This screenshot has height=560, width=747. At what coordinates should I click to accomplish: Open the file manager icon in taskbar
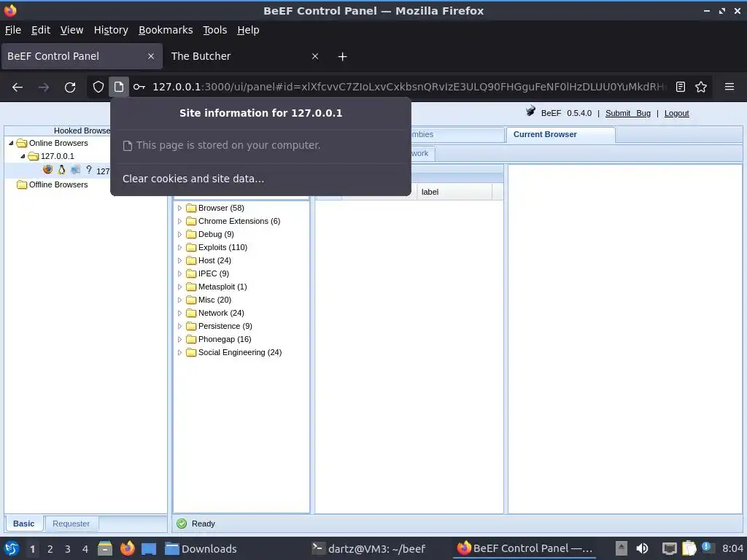pyautogui.click(x=105, y=548)
